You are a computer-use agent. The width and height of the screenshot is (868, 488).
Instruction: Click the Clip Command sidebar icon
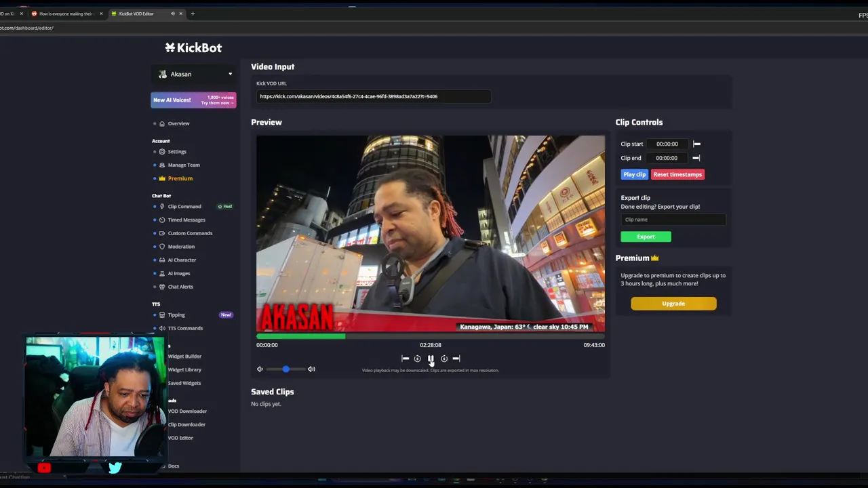(162, 207)
